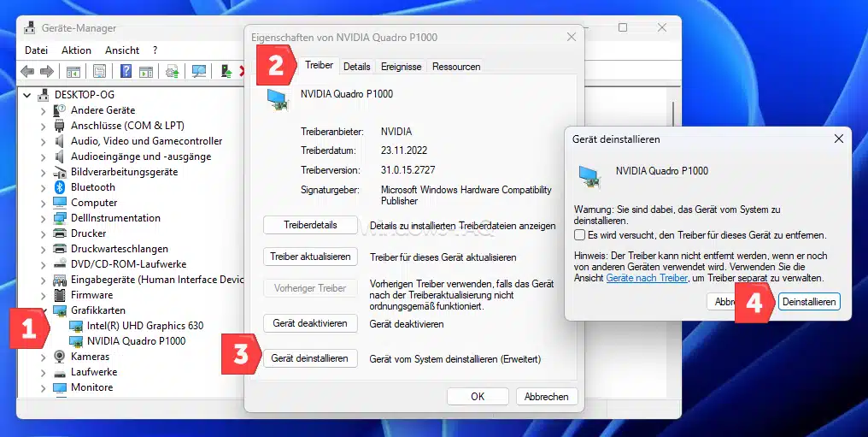The width and height of the screenshot is (868, 437).
Task: Click the Drucker printer icon
Action: click(60, 233)
